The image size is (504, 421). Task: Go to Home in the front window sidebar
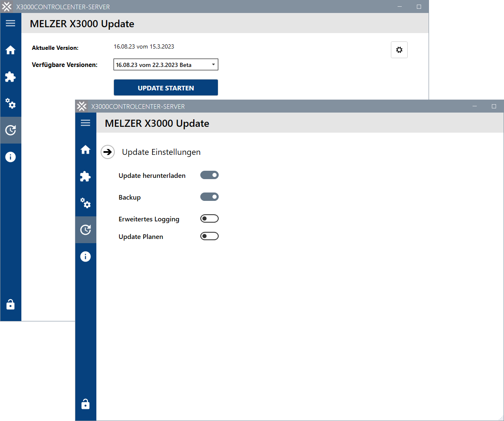(x=85, y=149)
